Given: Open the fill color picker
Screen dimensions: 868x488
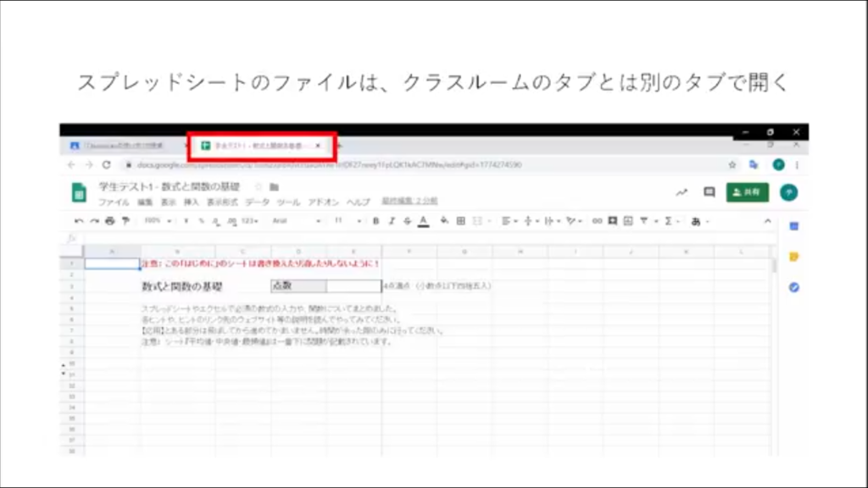Looking at the screenshot, I should coord(444,221).
